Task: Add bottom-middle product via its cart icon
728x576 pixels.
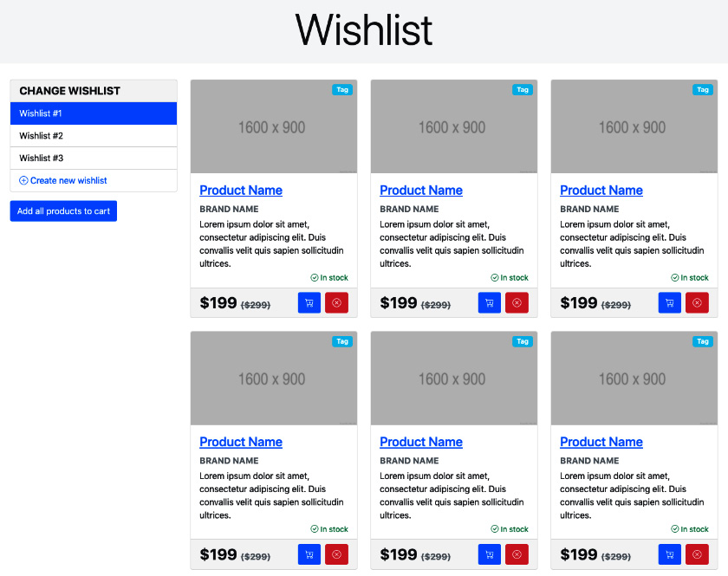Action: [x=489, y=553]
